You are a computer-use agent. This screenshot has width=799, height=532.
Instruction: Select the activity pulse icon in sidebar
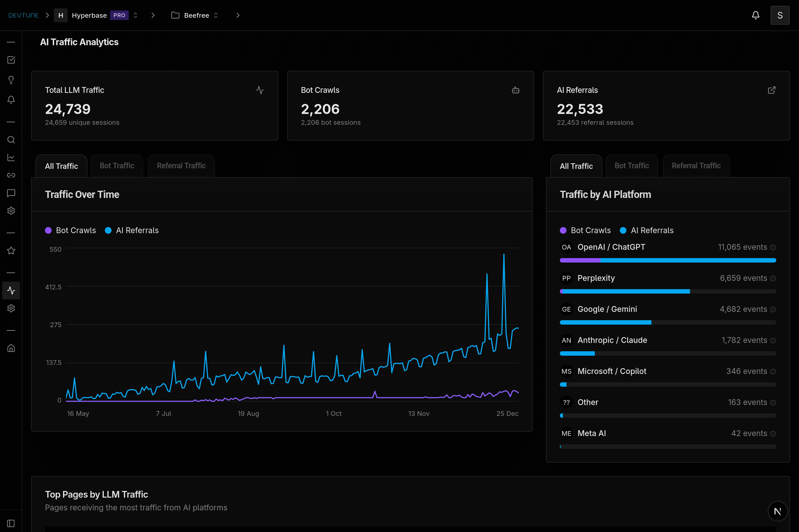point(11,291)
